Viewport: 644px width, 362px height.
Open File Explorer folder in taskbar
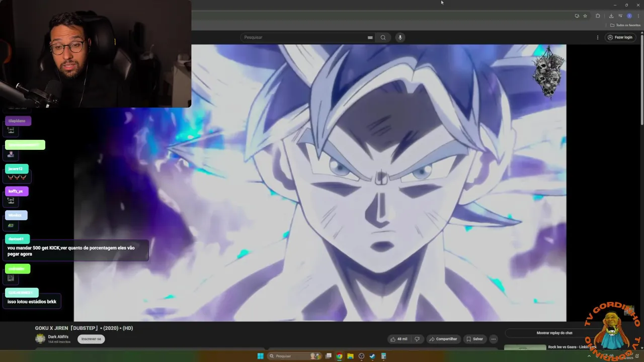[350, 356]
